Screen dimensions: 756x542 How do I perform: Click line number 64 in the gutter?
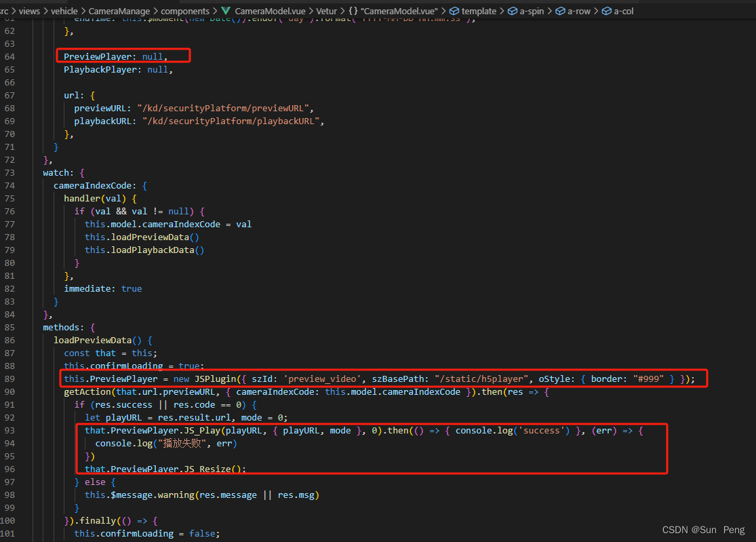coord(9,56)
